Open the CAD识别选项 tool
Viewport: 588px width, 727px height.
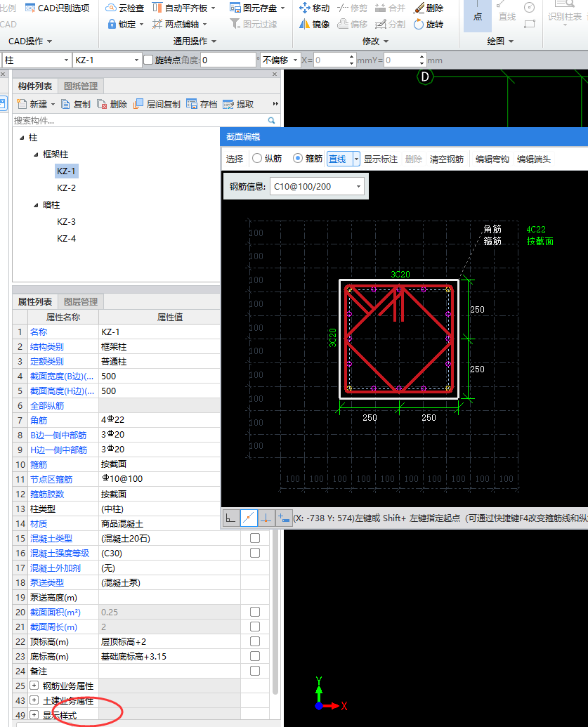pos(58,8)
